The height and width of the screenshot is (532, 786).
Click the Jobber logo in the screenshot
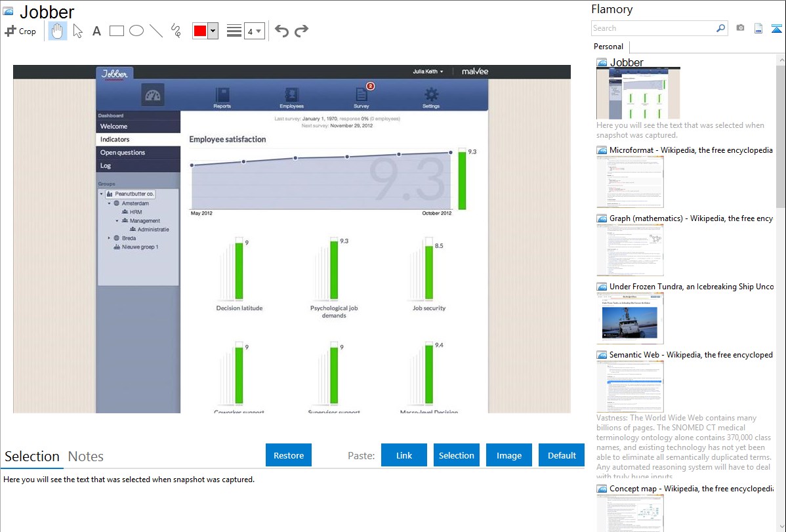click(x=115, y=74)
